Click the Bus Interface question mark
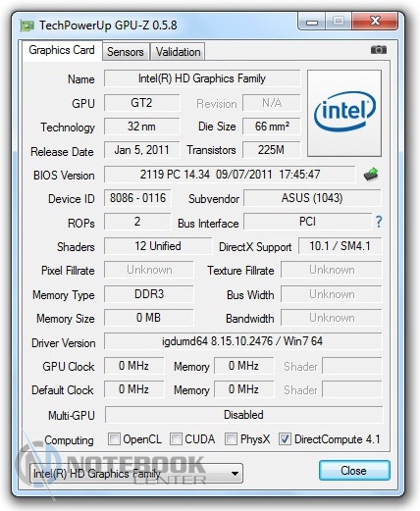 379,222
